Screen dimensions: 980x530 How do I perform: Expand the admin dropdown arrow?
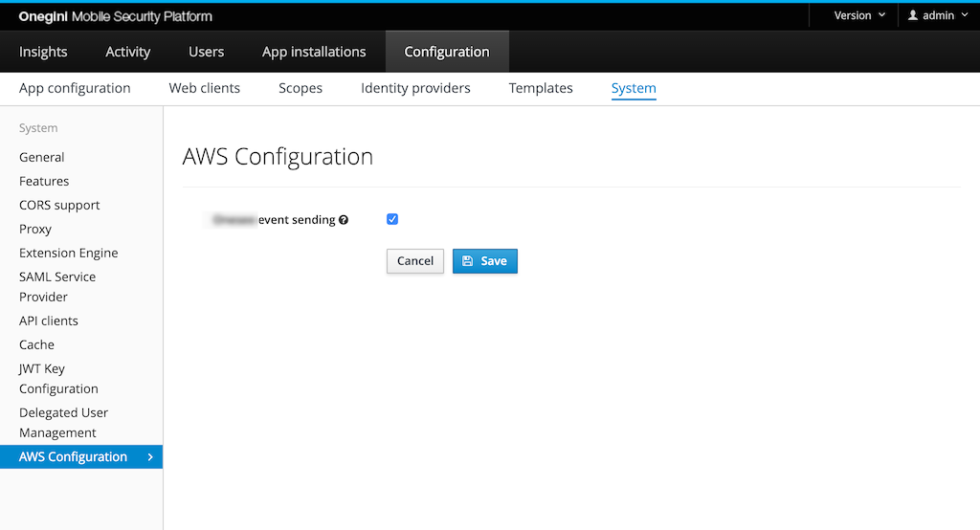click(x=965, y=15)
